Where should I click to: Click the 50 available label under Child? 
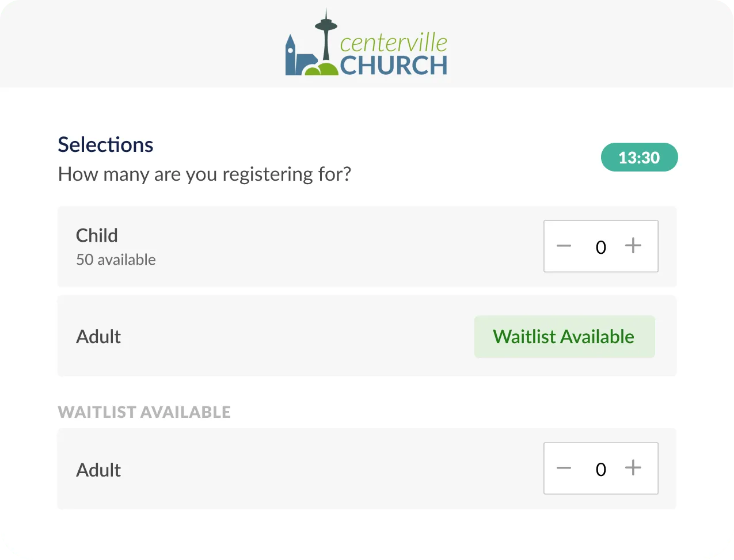[x=116, y=260]
